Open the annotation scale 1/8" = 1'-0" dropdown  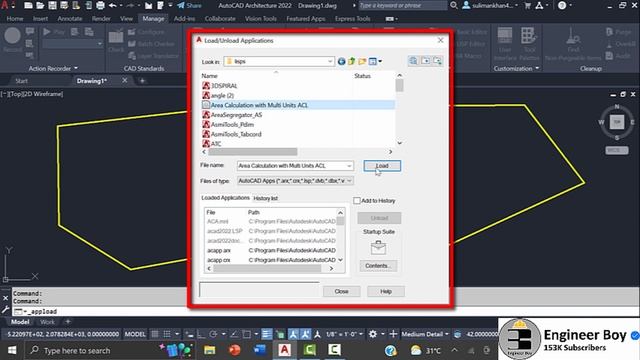pos(345,334)
